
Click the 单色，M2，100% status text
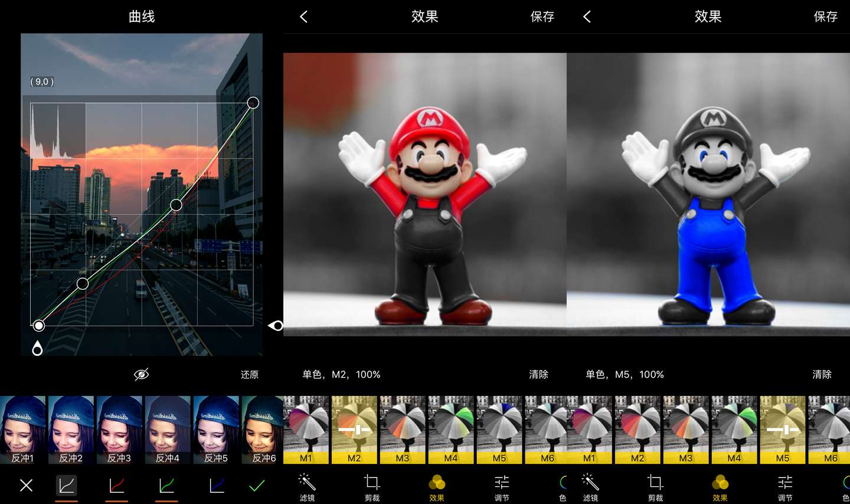(341, 374)
